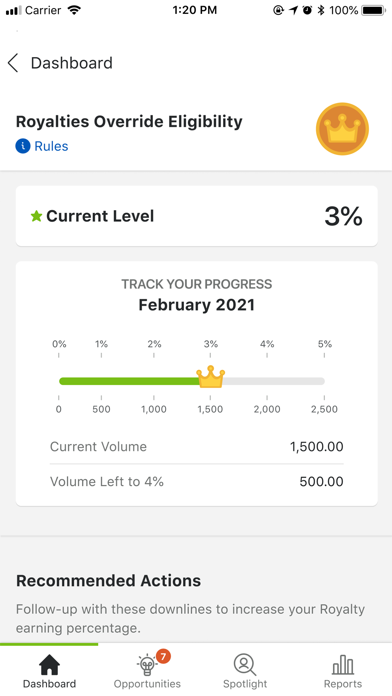Tap the red 7 notification badge
The image size is (392, 696).
click(x=163, y=656)
